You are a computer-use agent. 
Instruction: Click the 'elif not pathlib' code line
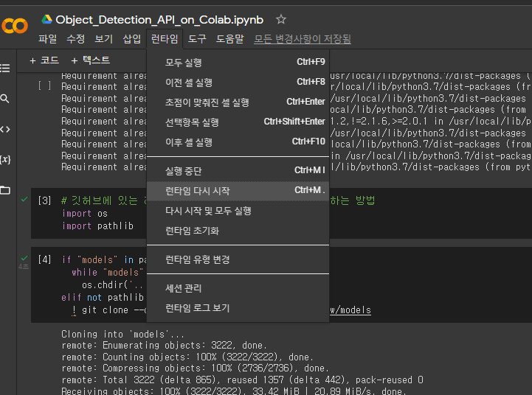103,298
